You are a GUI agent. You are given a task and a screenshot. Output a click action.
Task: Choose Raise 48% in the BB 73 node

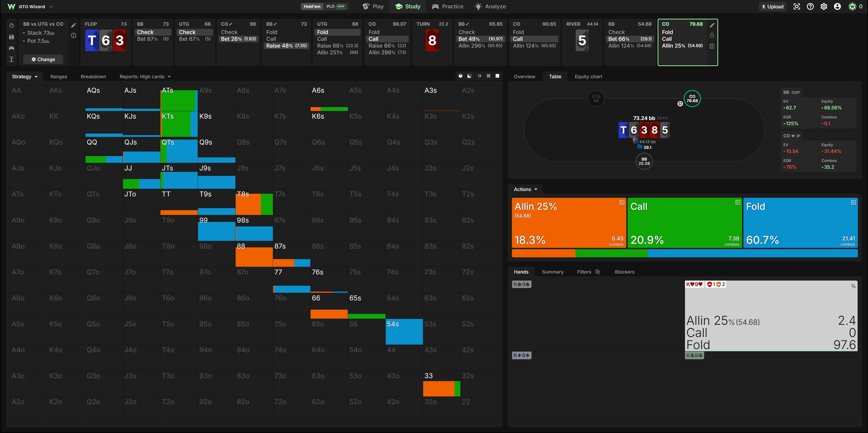click(286, 46)
